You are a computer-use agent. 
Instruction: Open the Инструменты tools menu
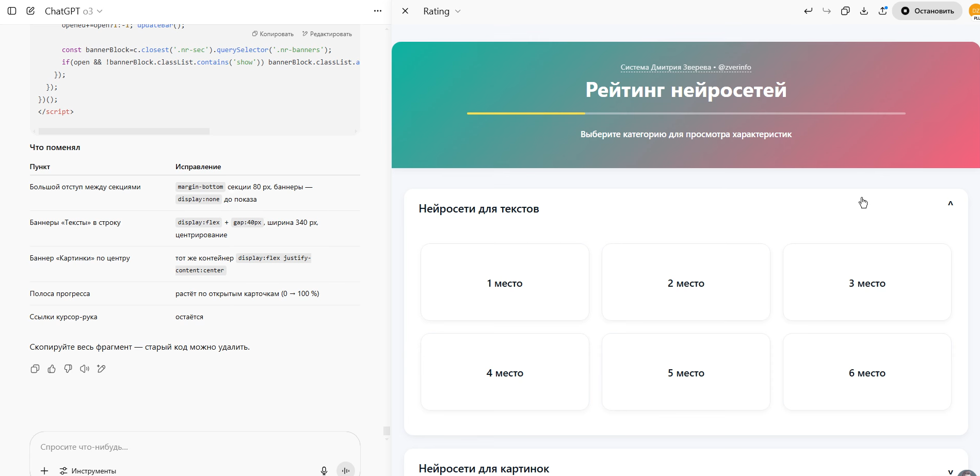pos(88,471)
